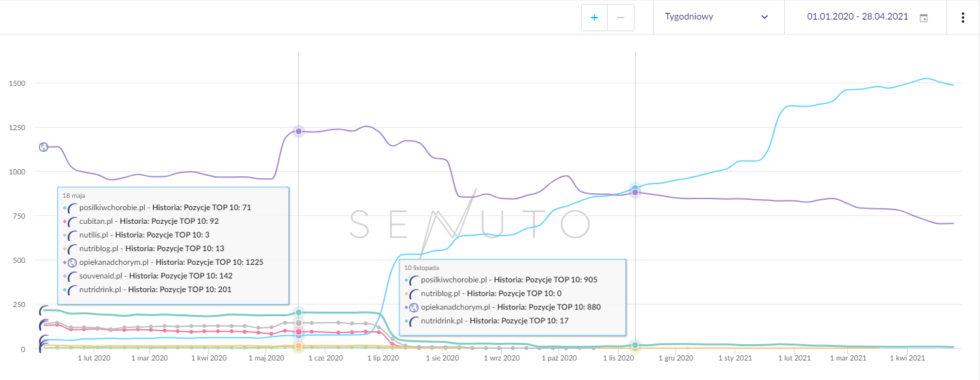Click the globe icon at purple line start
The width and height of the screenshot is (980, 380).
[x=44, y=147]
